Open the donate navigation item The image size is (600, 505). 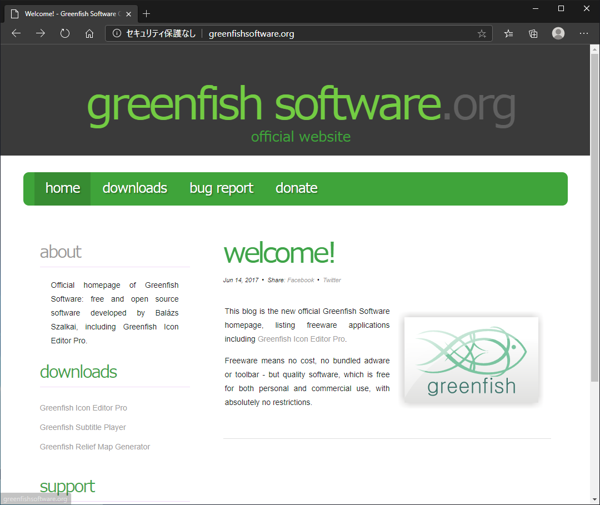(x=297, y=188)
